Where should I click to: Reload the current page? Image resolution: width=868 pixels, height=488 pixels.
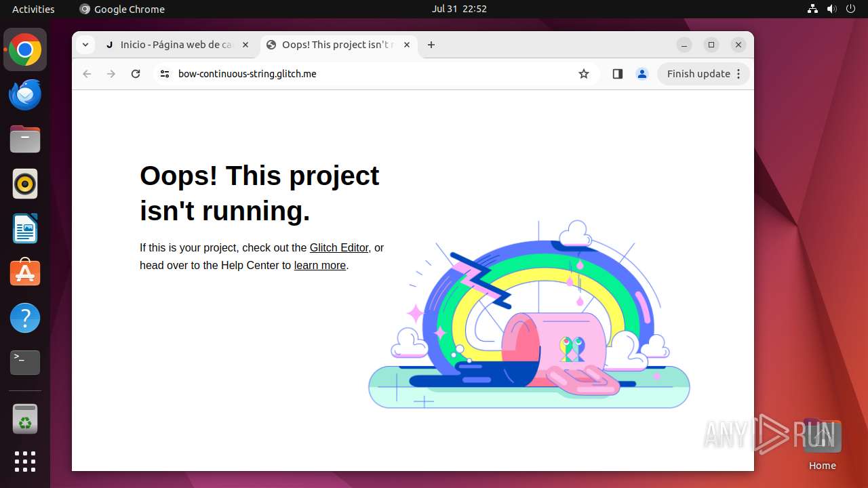[x=136, y=74]
